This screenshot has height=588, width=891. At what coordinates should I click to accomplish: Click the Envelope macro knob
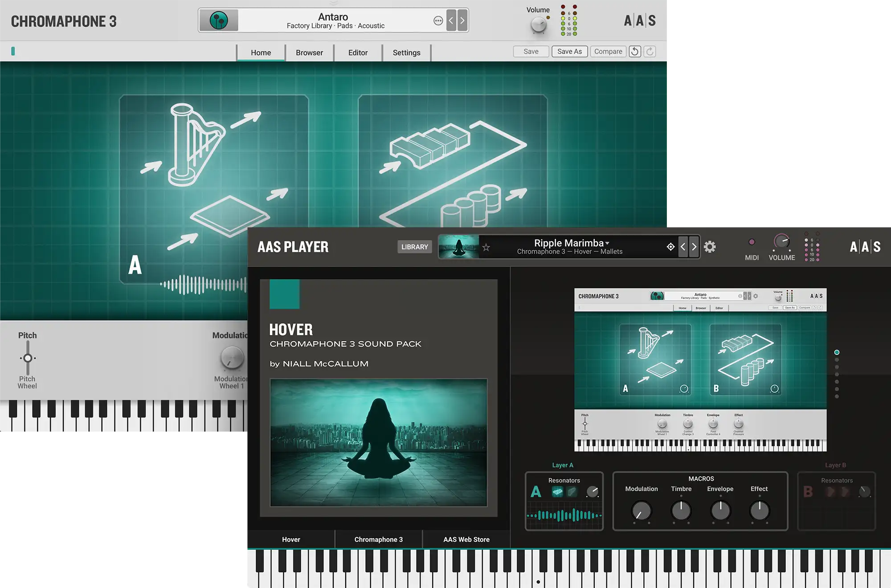pos(720,511)
